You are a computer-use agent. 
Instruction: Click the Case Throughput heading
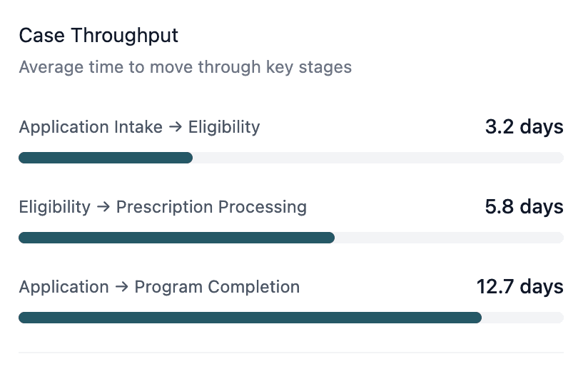[98, 35]
